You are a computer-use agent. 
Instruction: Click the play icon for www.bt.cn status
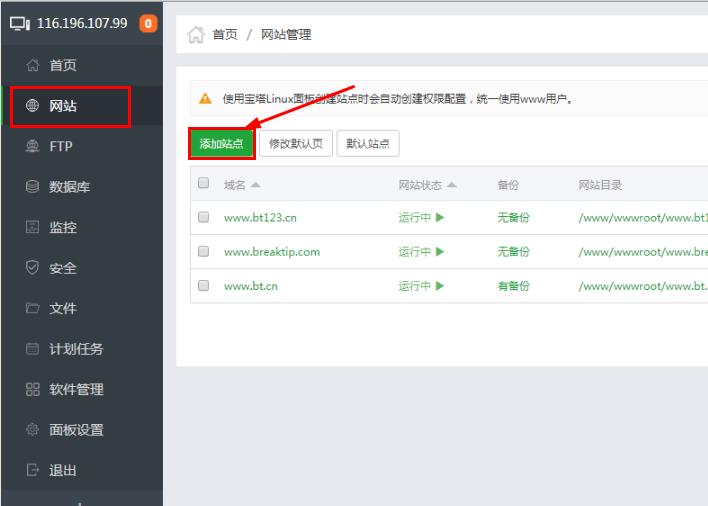coord(440,286)
